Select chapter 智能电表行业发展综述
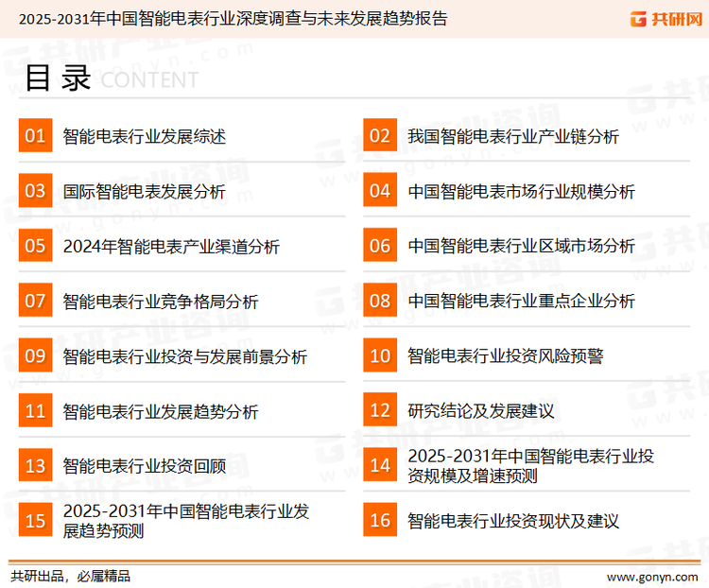This screenshot has height=588, width=709. point(145,136)
